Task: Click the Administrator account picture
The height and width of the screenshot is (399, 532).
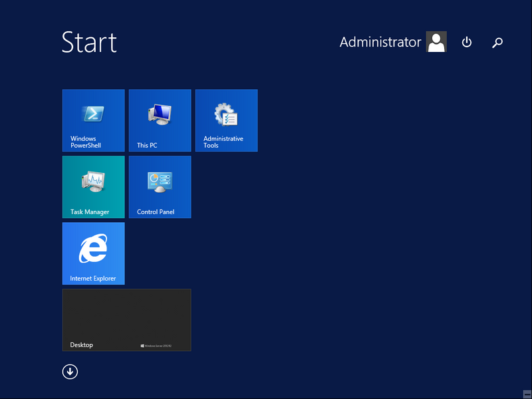Action: tap(436, 42)
